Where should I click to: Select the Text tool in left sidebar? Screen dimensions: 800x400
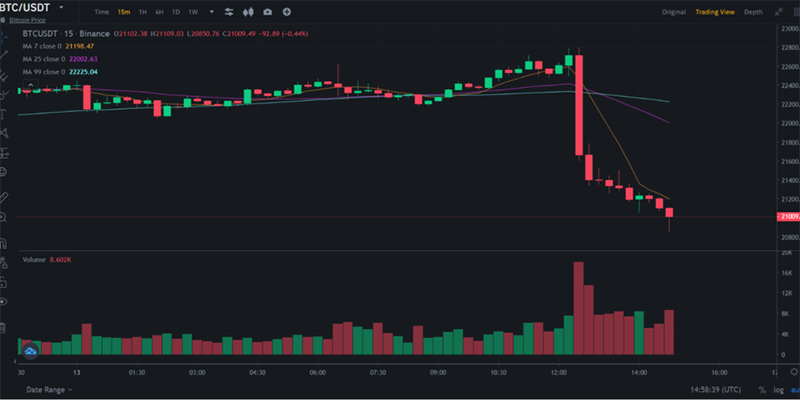coord(5,113)
